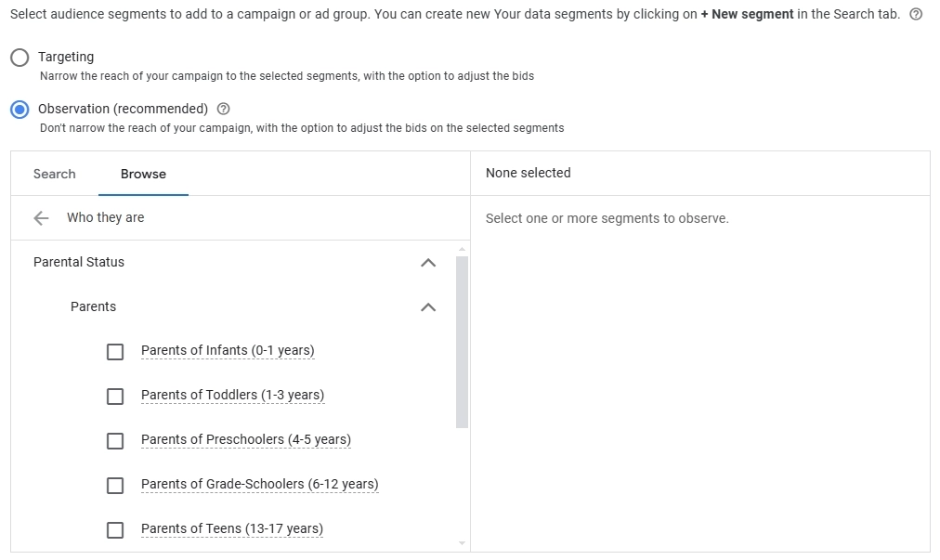Enable Parents of Preschoolers segment checkbox
The width and height of the screenshot is (940, 560).
115,441
